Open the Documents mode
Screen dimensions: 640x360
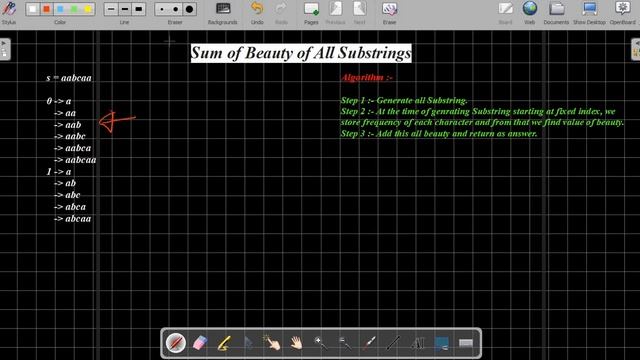point(556,12)
